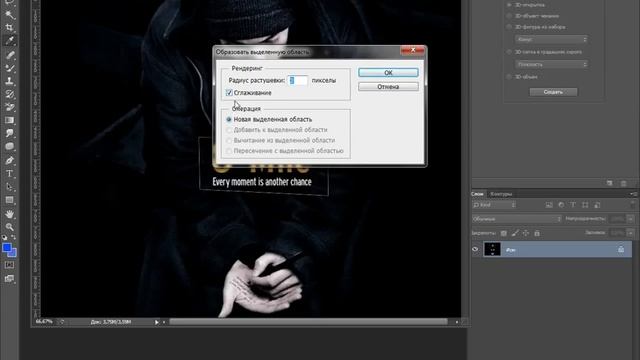
Task: Open the Заливка fill slider arrow
Action: [631, 233]
